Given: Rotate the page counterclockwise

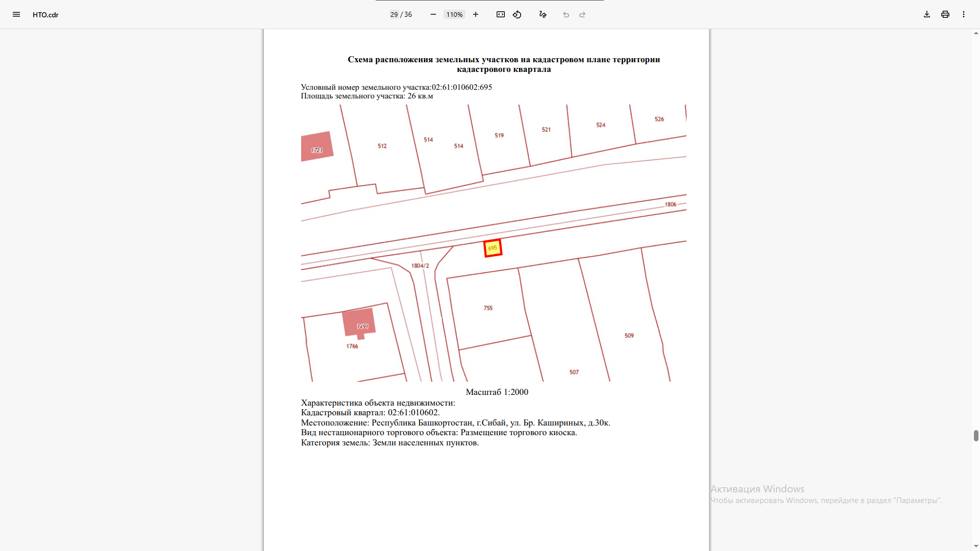Looking at the screenshot, I should pos(517,14).
